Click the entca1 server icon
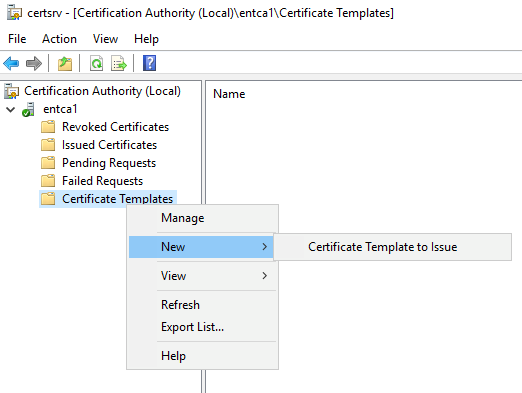The height and width of the screenshot is (393, 522). click(28, 109)
